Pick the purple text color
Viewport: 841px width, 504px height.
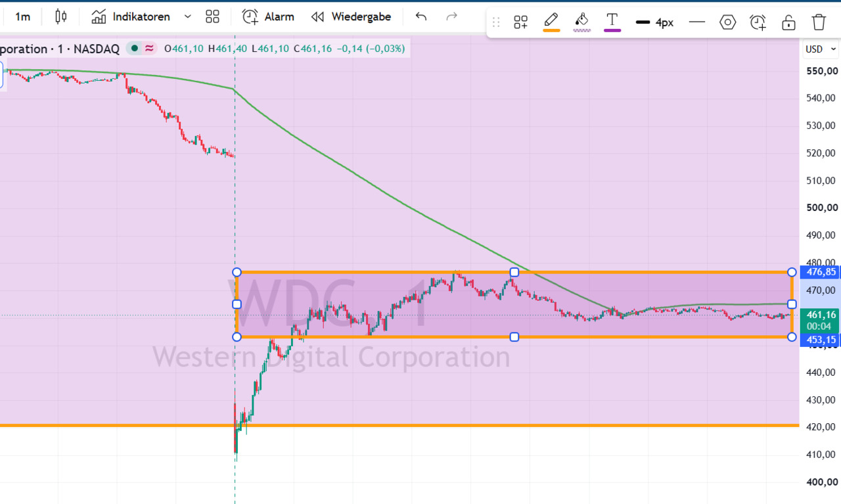(x=612, y=22)
